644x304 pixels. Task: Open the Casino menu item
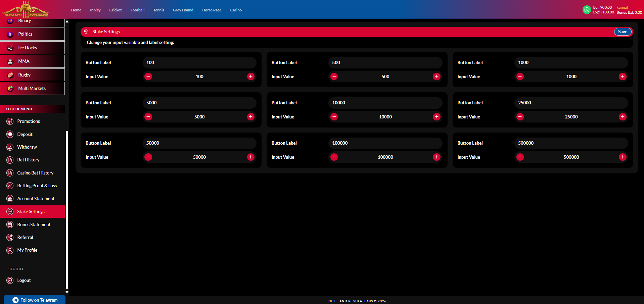236,10
